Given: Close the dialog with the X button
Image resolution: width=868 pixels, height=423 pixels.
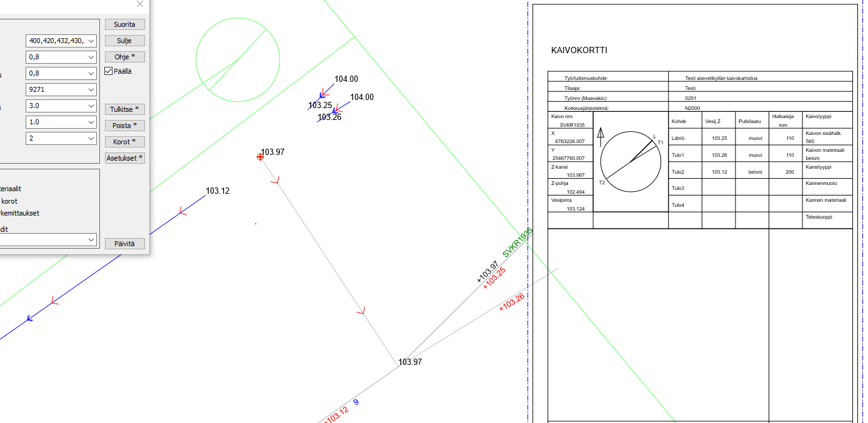Looking at the screenshot, I should pyautogui.click(x=140, y=4).
